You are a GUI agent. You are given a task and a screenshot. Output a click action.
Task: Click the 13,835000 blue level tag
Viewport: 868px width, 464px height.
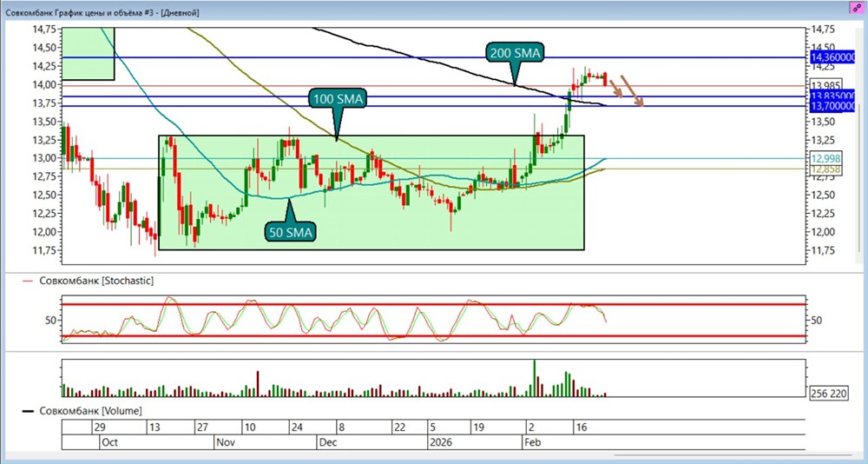[832, 96]
